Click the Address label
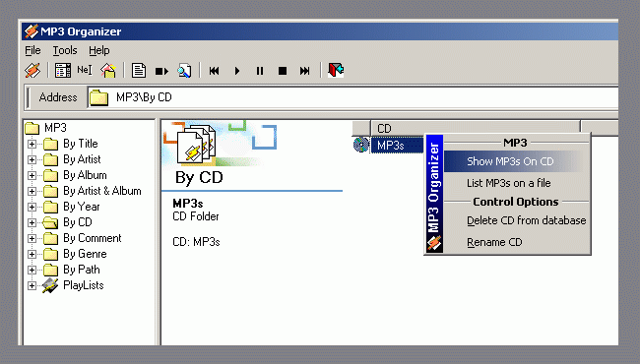640x364 pixels. point(58,97)
